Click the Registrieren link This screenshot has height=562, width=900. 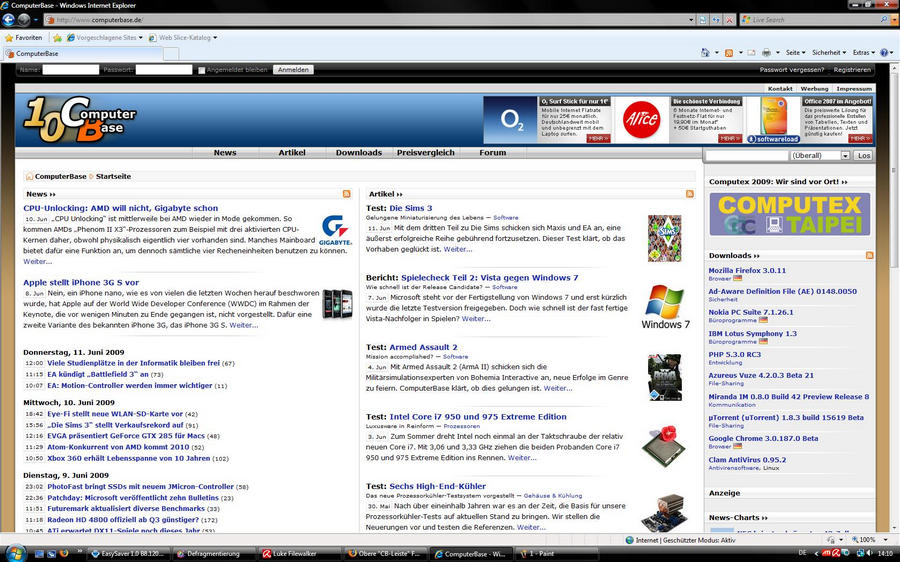tap(852, 70)
